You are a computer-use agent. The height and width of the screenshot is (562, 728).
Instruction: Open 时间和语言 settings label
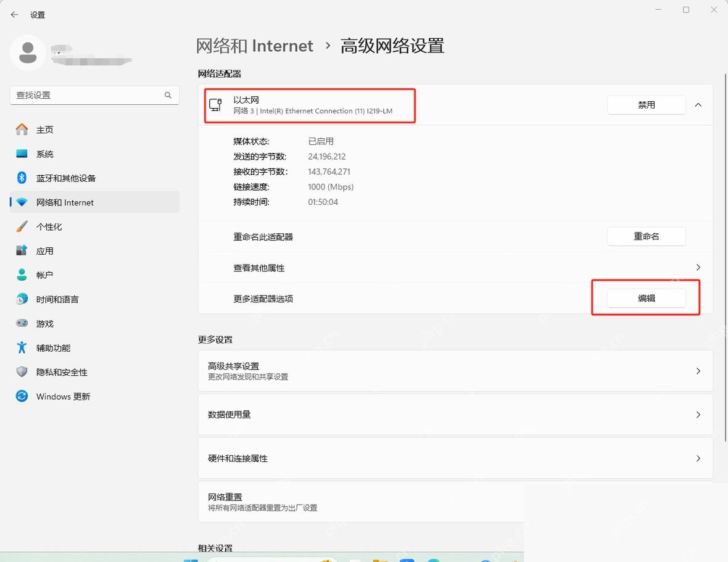[57, 299]
